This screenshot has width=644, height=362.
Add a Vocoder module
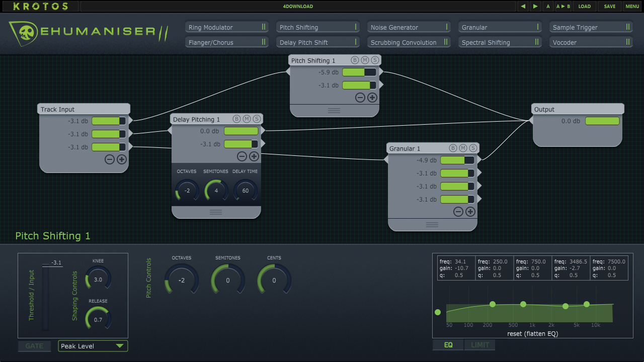[591, 42]
